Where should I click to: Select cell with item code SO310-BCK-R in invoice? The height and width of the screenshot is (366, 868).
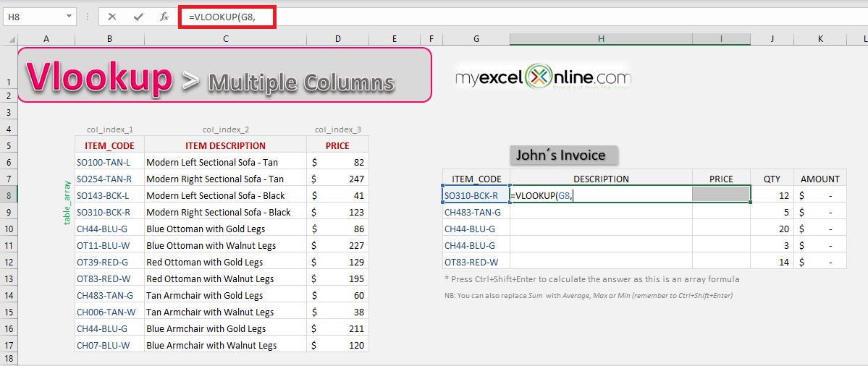tap(476, 195)
